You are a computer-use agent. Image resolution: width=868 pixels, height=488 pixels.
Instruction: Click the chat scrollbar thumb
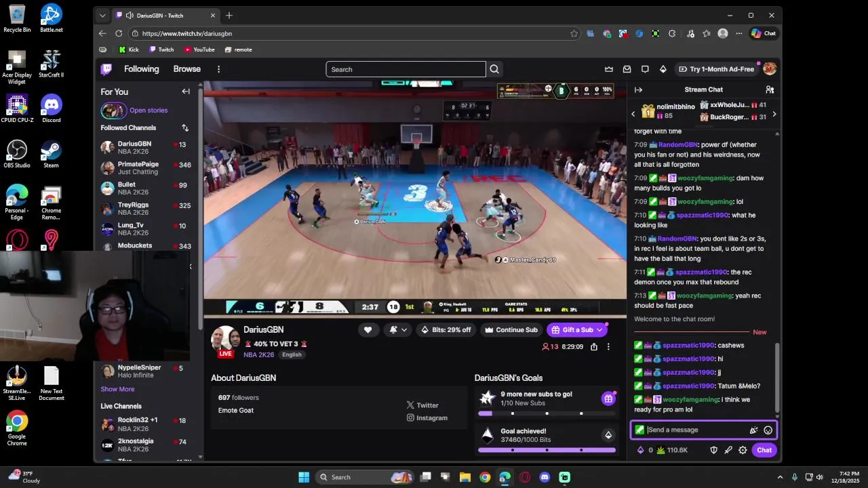777,378
